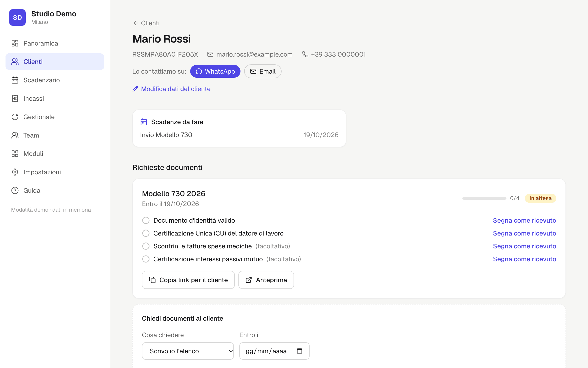Image resolution: width=588 pixels, height=368 pixels.
Task: Open the Team section in sidebar
Action: (x=55, y=135)
